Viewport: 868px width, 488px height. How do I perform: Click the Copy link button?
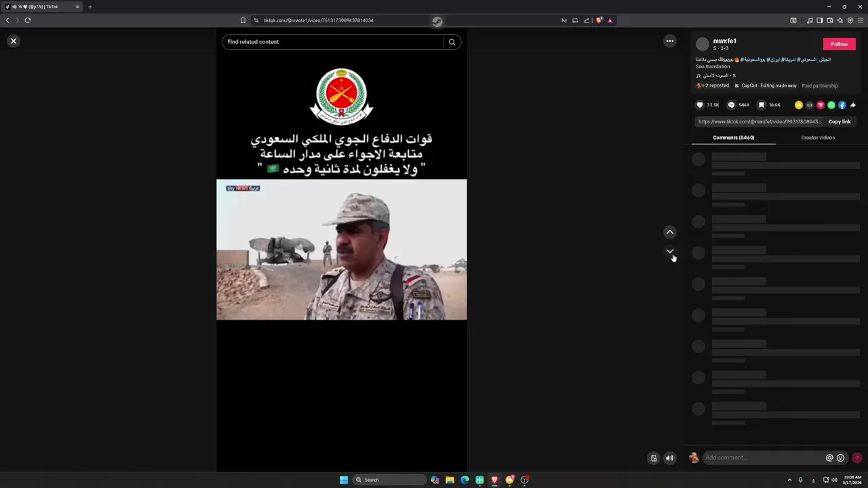pyautogui.click(x=840, y=122)
